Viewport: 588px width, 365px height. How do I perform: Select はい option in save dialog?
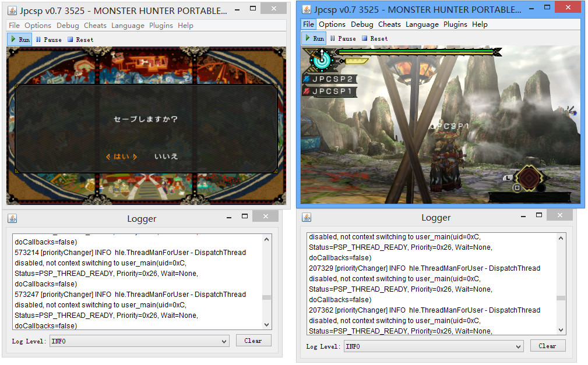coord(121,157)
